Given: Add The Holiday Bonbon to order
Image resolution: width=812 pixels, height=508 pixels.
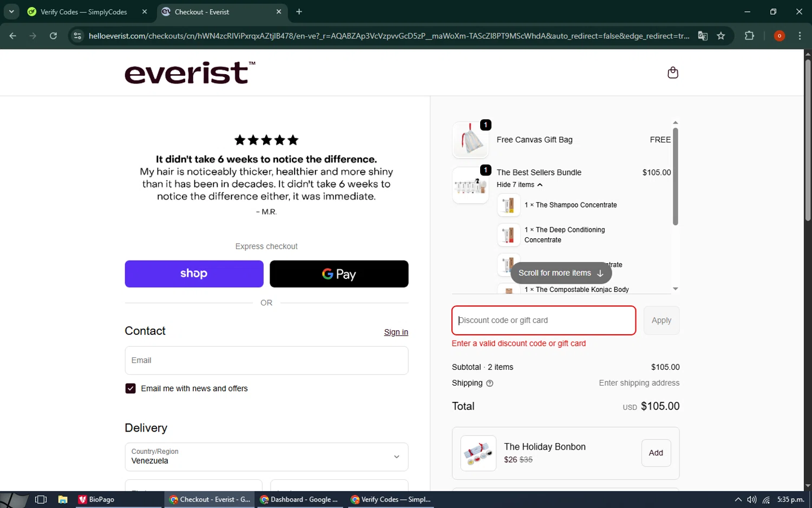Looking at the screenshot, I should pyautogui.click(x=656, y=453).
